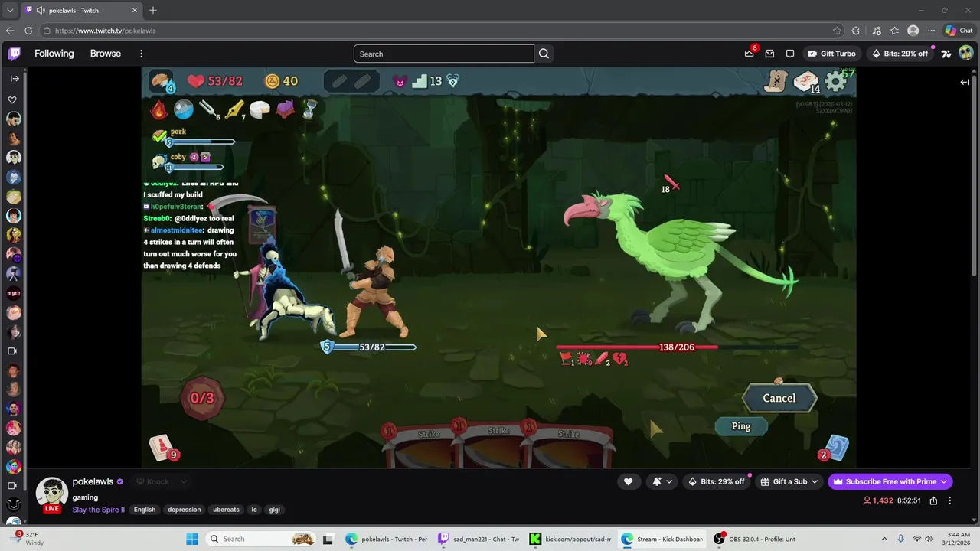Open the Following tab
Screen dimensions: 980x551
54,54
